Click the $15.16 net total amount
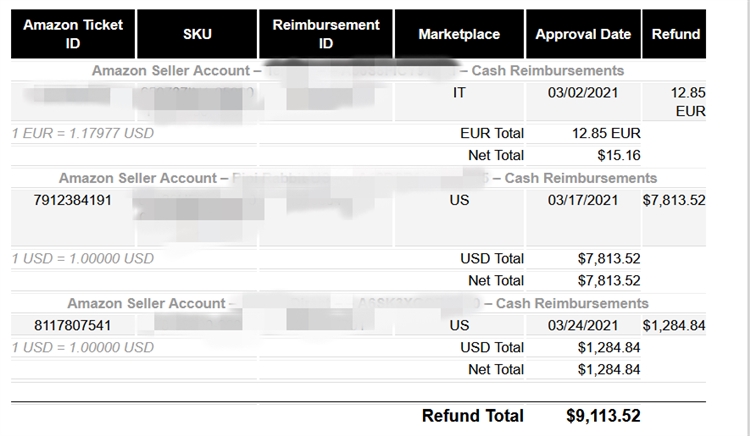 [x=619, y=155]
